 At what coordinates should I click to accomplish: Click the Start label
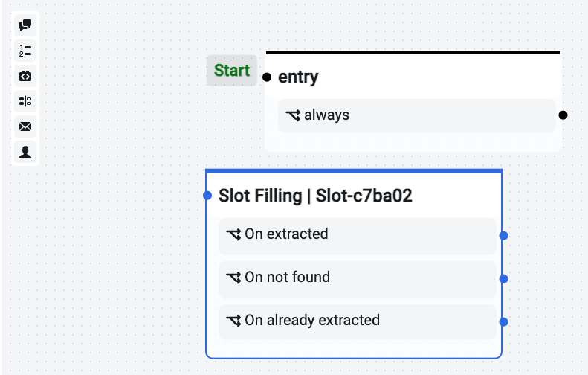click(x=232, y=71)
